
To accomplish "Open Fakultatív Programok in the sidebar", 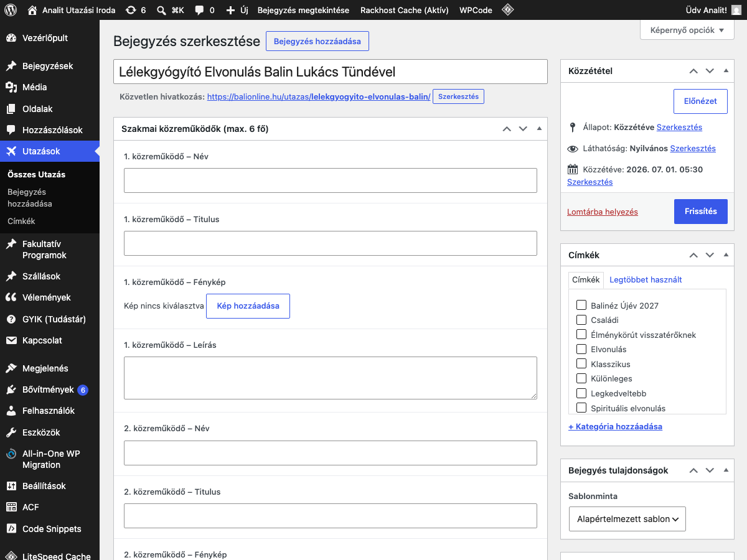I will [50, 250].
